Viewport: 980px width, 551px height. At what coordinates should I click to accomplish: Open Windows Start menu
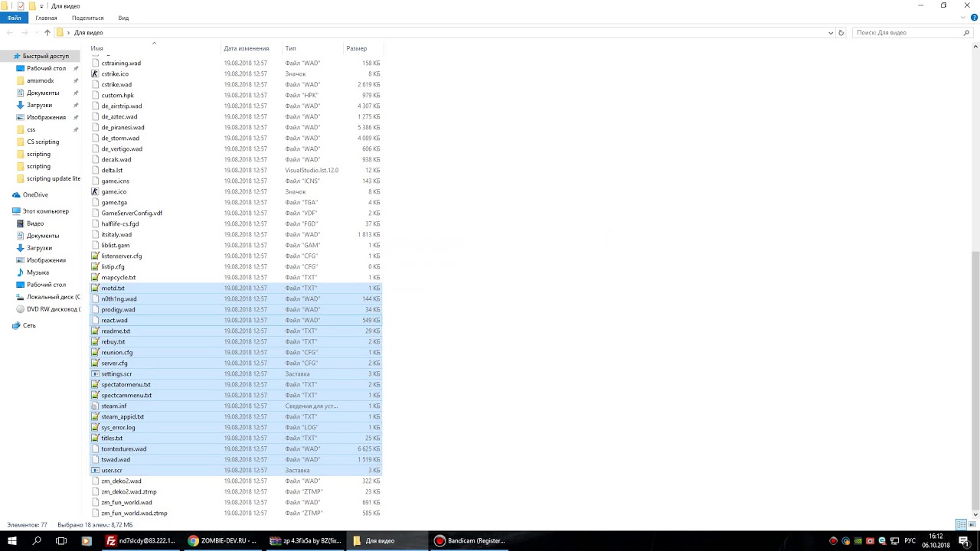[x=11, y=541]
